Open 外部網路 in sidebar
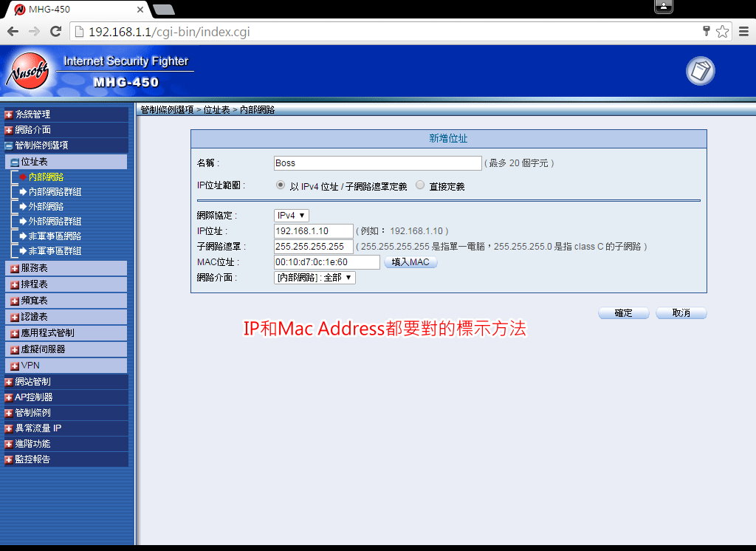 click(x=46, y=207)
